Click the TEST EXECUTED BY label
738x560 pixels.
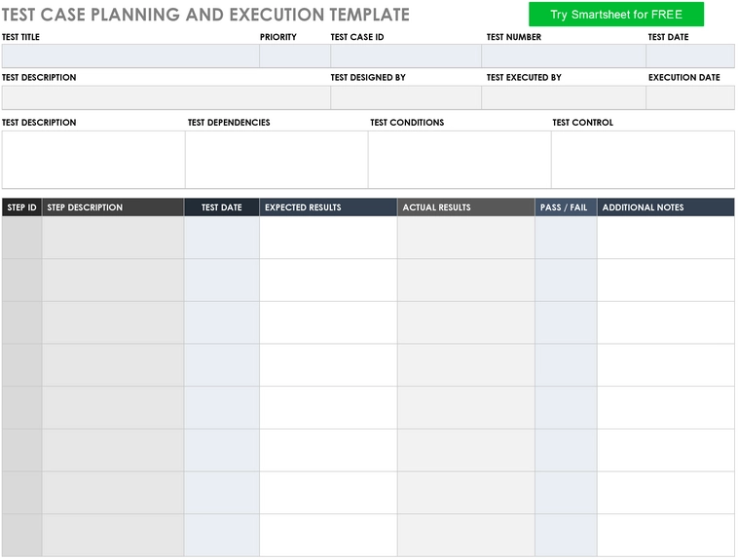[524, 77]
